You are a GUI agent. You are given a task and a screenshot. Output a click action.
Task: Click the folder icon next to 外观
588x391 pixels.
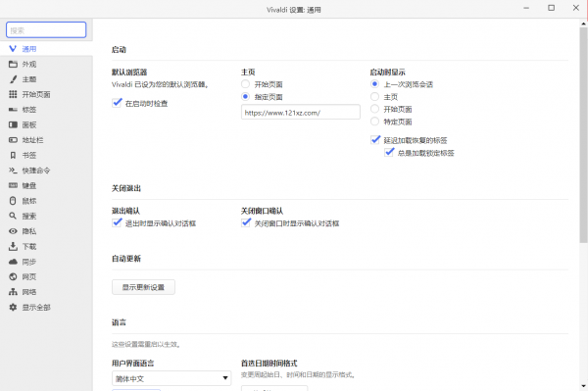pos(13,64)
